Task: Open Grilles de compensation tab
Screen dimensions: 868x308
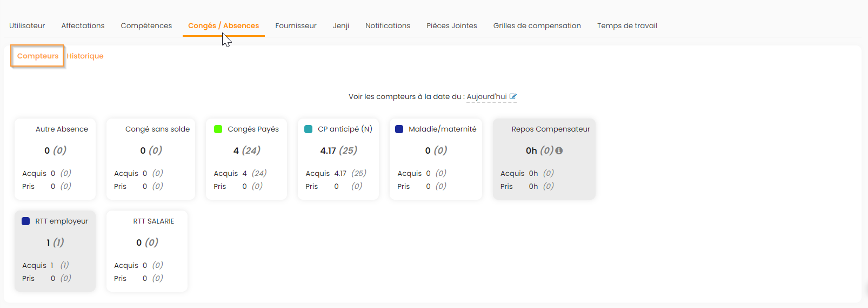Action: [x=537, y=25]
